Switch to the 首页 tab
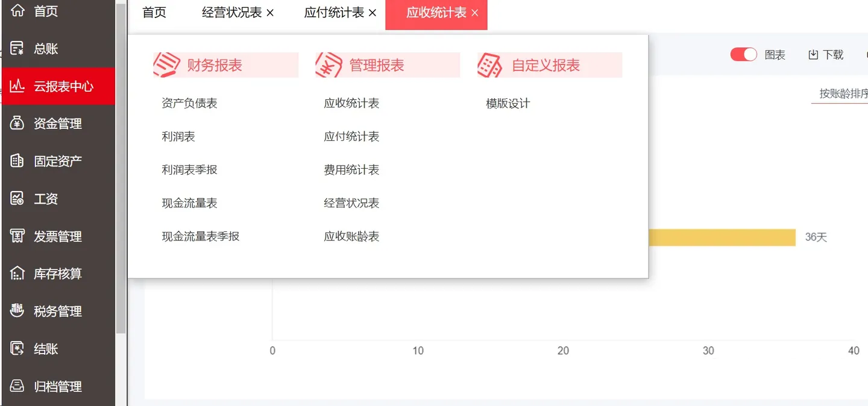 (x=154, y=13)
